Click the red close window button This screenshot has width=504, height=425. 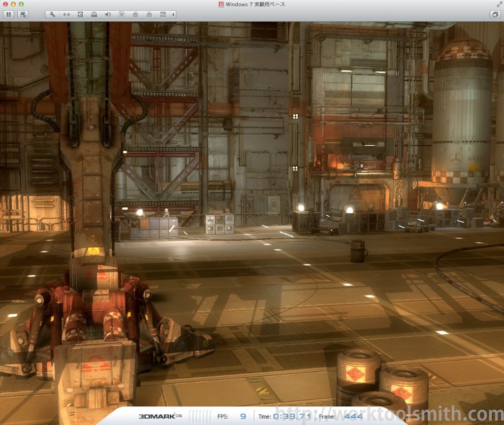pyautogui.click(x=5, y=4)
